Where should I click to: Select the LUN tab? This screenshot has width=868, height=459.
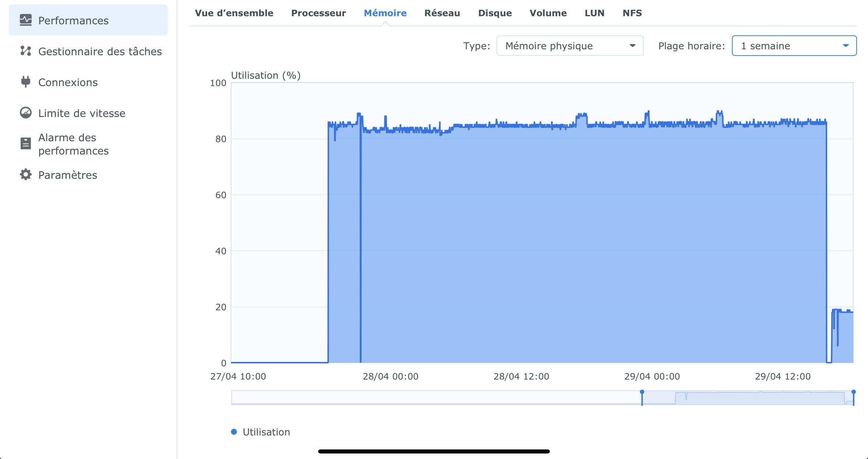pos(594,13)
